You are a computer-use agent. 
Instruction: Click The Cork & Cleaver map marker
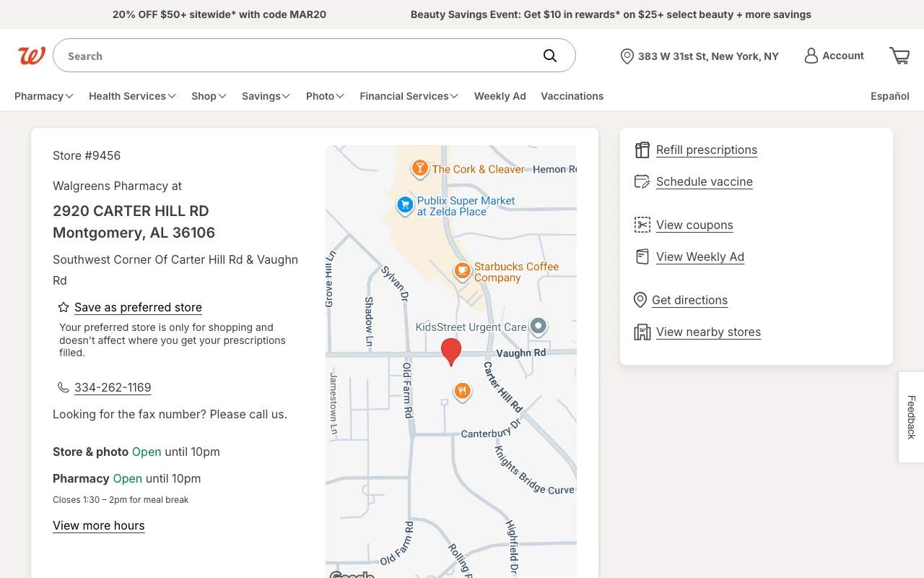click(x=419, y=168)
